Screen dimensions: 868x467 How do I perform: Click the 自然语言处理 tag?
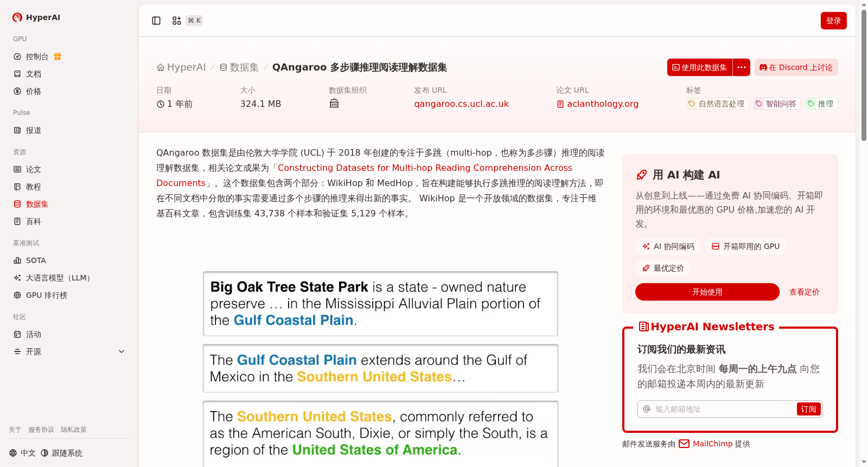tap(718, 104)
